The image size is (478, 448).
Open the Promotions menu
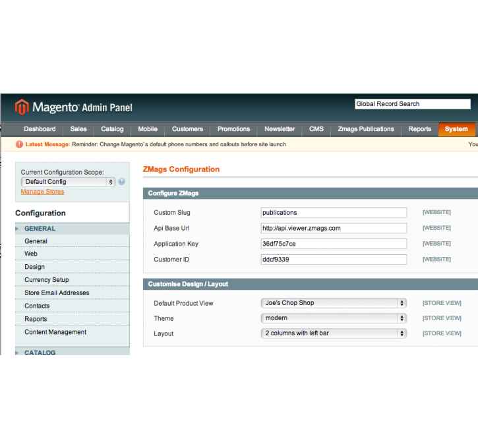click(x=233, y=129)
